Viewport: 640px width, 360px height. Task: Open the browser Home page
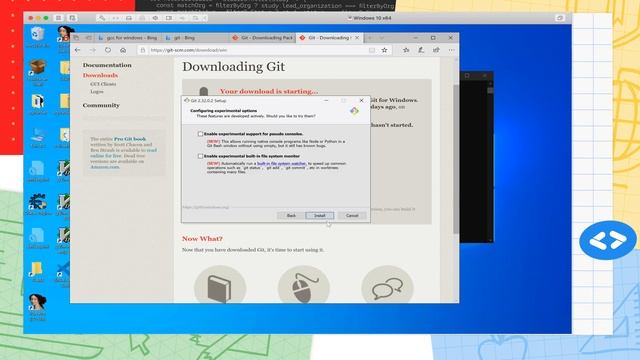click(x=123, y=50)
